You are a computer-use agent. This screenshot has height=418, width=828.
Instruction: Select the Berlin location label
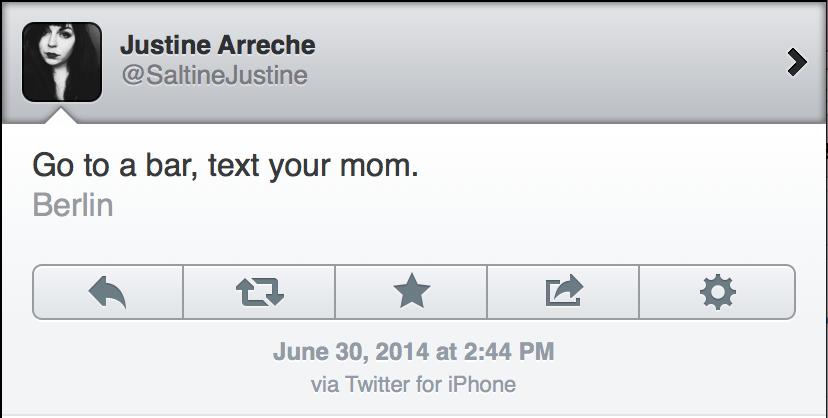[73, 205]
